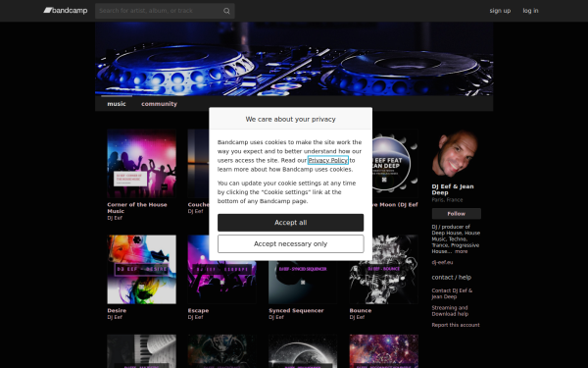This screenshot has height=368, width=588.
Task: Open the moon album cover beside the dialog
Action: coord(395,164)
